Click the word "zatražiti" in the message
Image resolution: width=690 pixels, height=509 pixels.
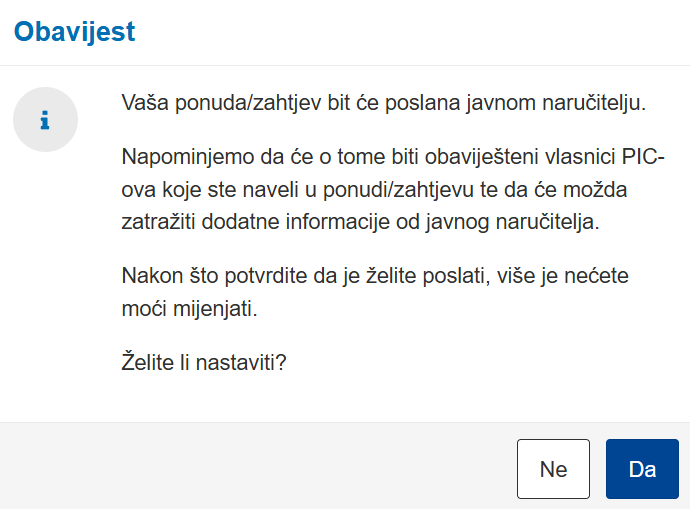(x=158, y=222)
